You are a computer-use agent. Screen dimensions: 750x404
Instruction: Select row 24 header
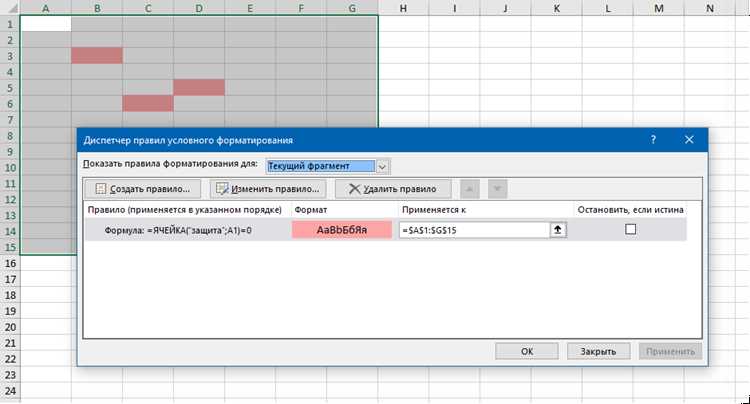10,391
